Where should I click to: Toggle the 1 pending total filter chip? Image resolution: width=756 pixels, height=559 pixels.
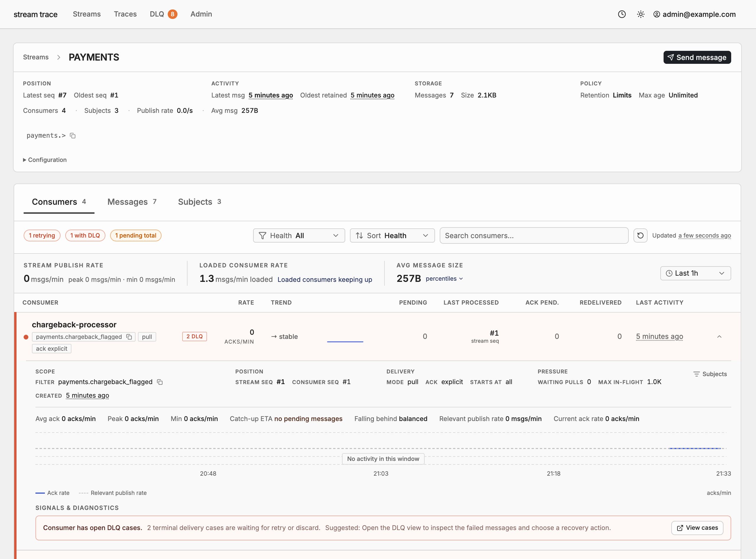(136, 235)
